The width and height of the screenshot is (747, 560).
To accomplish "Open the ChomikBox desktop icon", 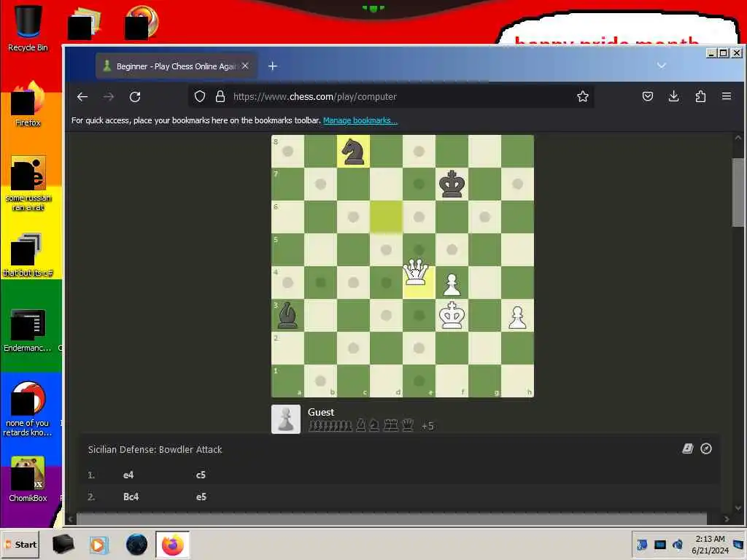I will point(28,479).
